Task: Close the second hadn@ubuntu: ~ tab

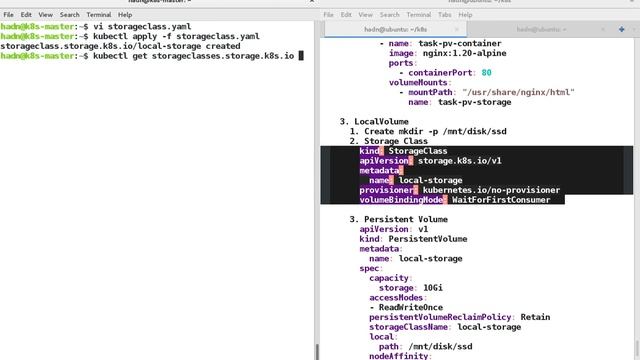Action: point(602,29)
